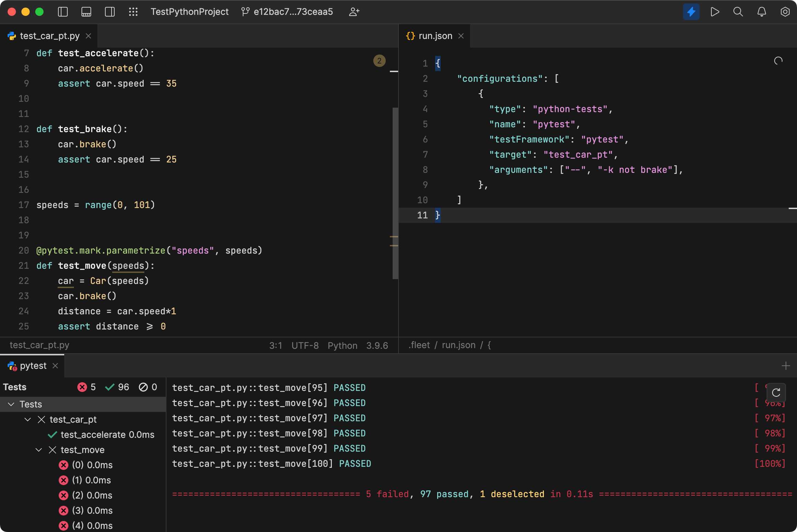Image resolution: width=797 pixels, height=532 pixels.
Task: Open notifications bell
Action: [761, 12]
